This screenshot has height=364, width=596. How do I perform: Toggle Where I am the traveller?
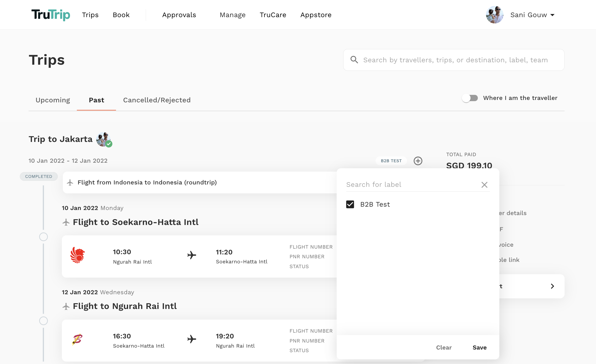470,98
